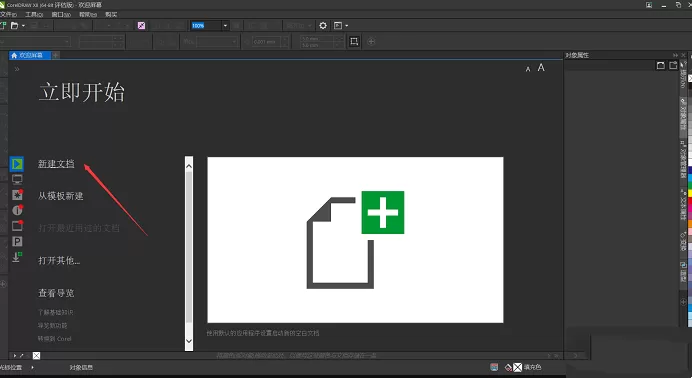The height and width of the screenshot is (378, 692).
Task: Open the 文件 menu
Action: coord(9,15)
